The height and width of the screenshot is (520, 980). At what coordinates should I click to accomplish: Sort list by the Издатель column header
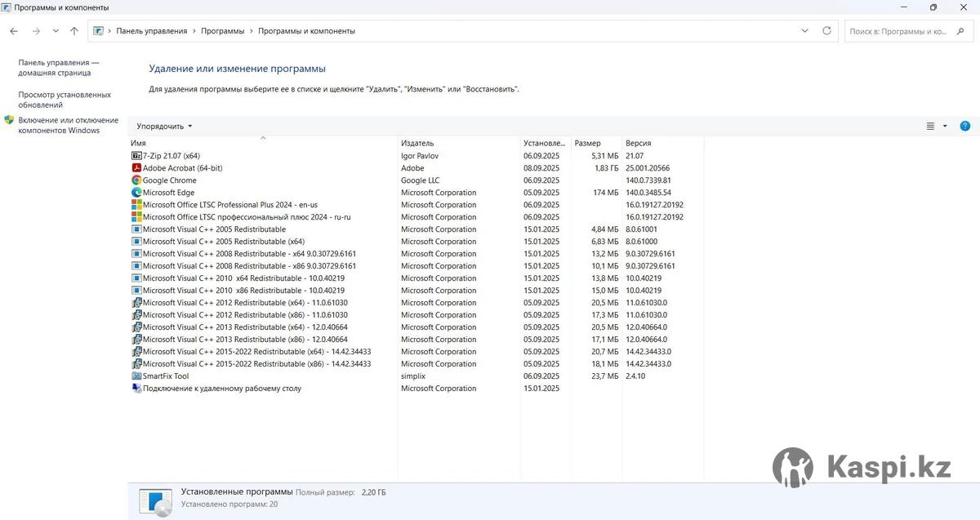coord(417,143)
